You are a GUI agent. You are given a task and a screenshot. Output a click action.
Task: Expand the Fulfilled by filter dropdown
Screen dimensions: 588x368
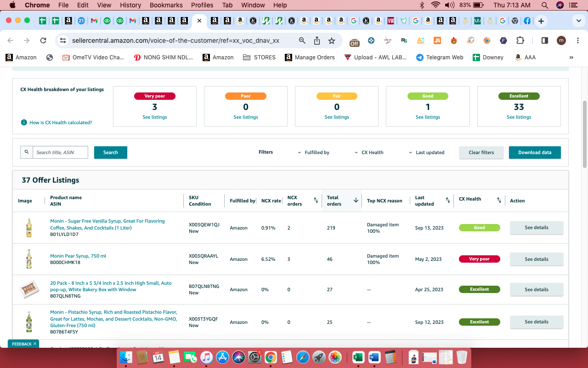[314, 152]
